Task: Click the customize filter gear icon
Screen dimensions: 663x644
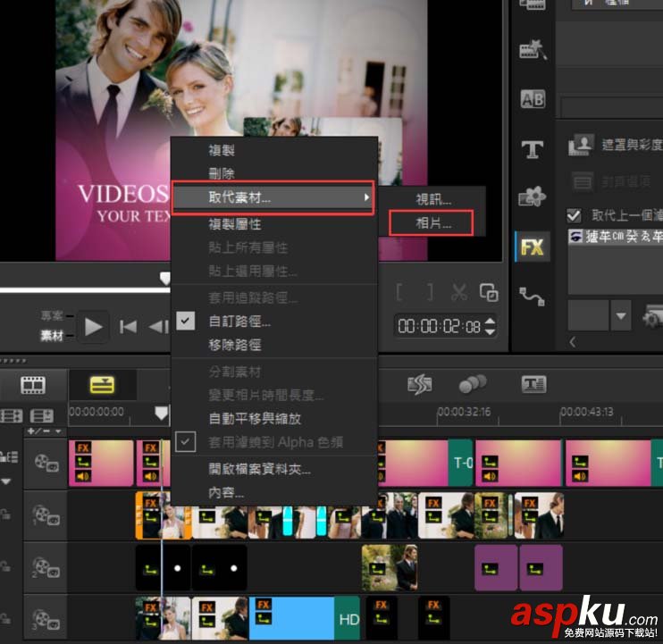Action: [652, 316]
